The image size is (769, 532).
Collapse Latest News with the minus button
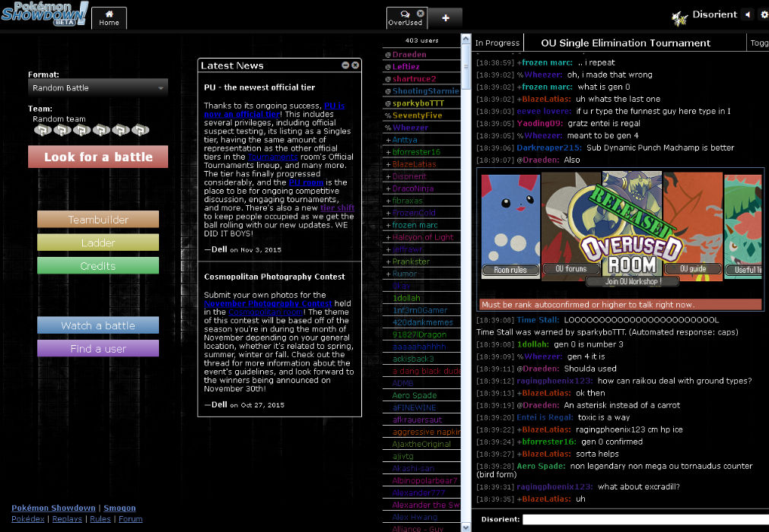coord(345,65)
